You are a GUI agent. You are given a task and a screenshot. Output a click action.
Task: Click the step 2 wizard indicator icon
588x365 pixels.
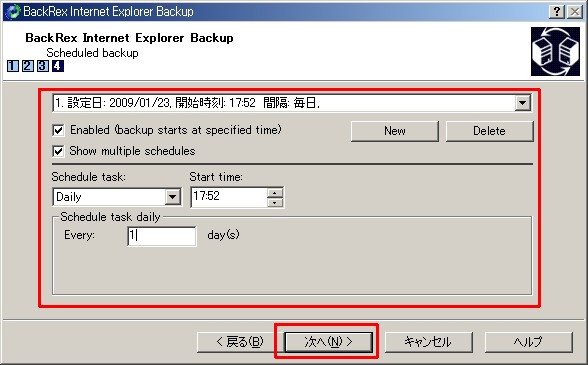click(x=27, y=66)
